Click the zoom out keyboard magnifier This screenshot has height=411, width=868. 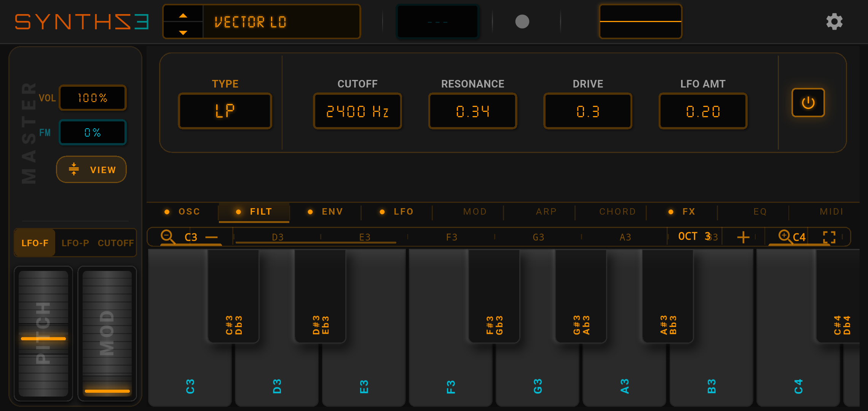tap(168, 236)
